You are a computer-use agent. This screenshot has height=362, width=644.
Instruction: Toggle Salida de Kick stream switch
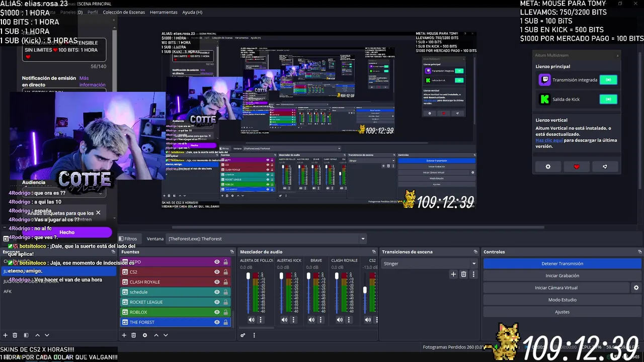tap(608, 99)
